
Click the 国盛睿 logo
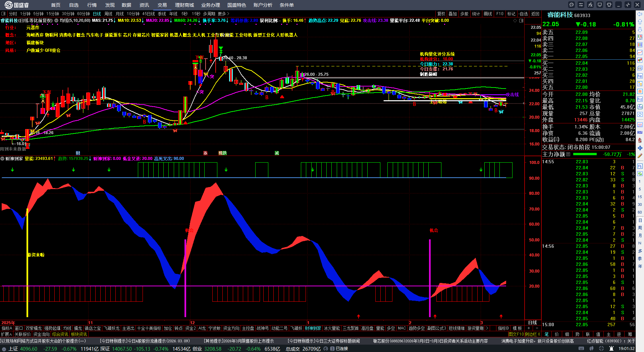16,5
